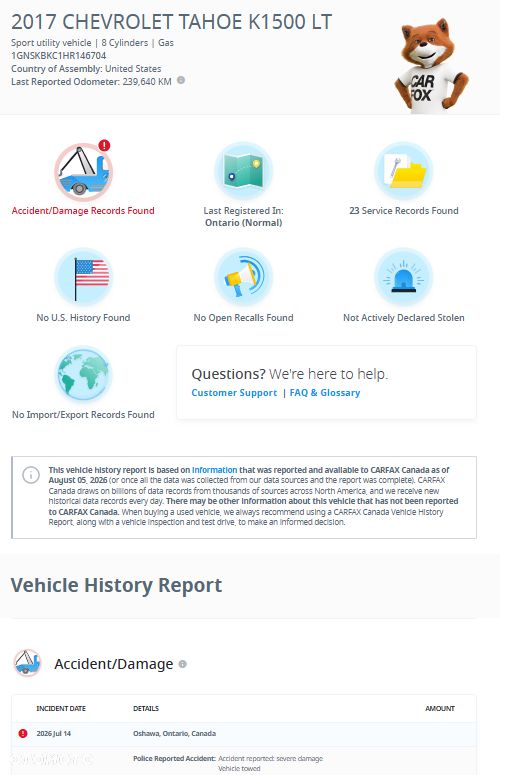Viewport: 520px width, 775px height.
Task: Click the Questions? We're here to help heading
Action: (x=290, y=374)
